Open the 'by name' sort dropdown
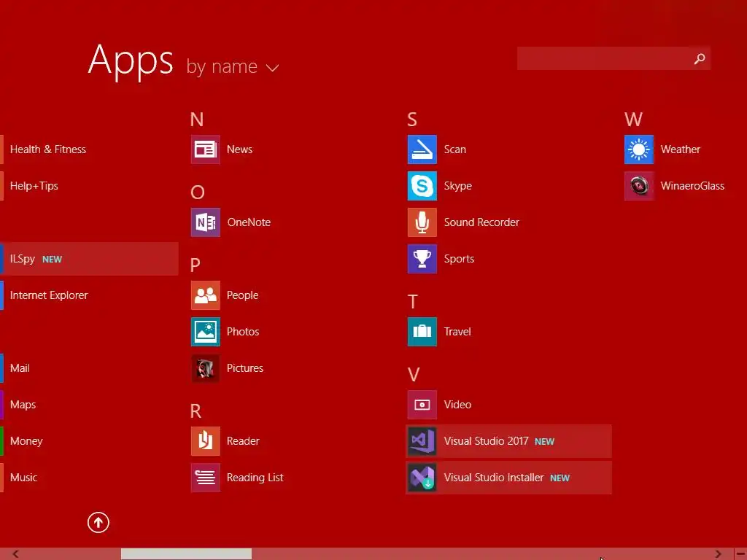The image size is (747, 560). 232,66
